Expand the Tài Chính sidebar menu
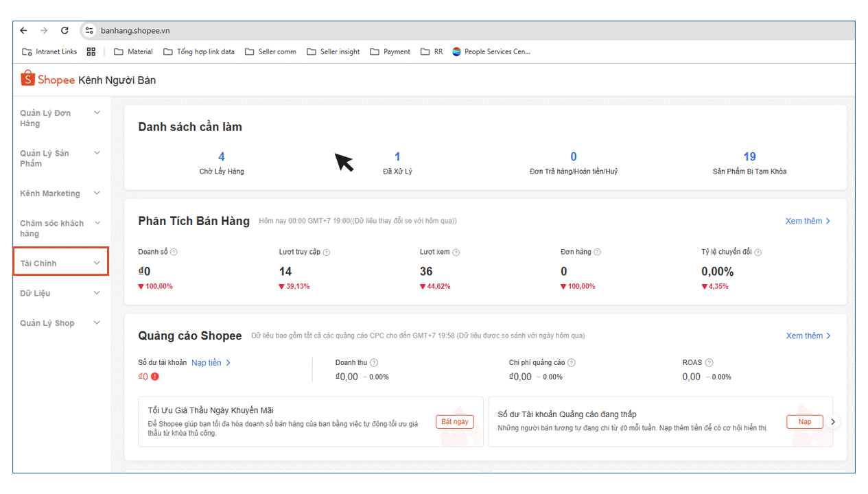868x494 pixels. point(60,263)
